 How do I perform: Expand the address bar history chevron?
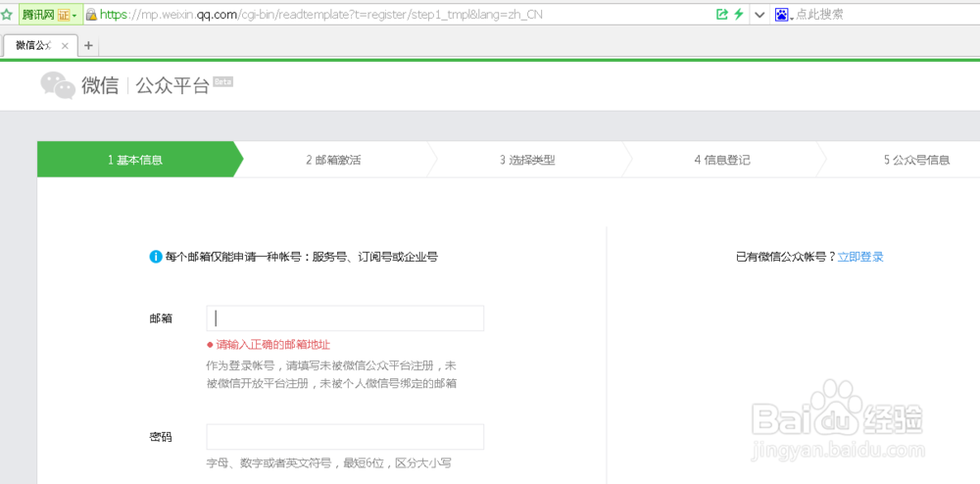(759, 15)
